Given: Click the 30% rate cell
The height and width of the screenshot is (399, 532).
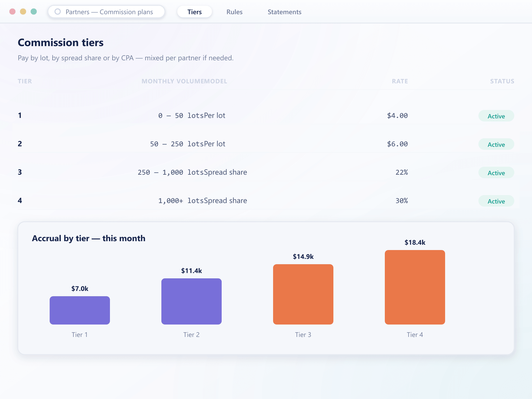Looking at the screenshot, I should (402, 201).
